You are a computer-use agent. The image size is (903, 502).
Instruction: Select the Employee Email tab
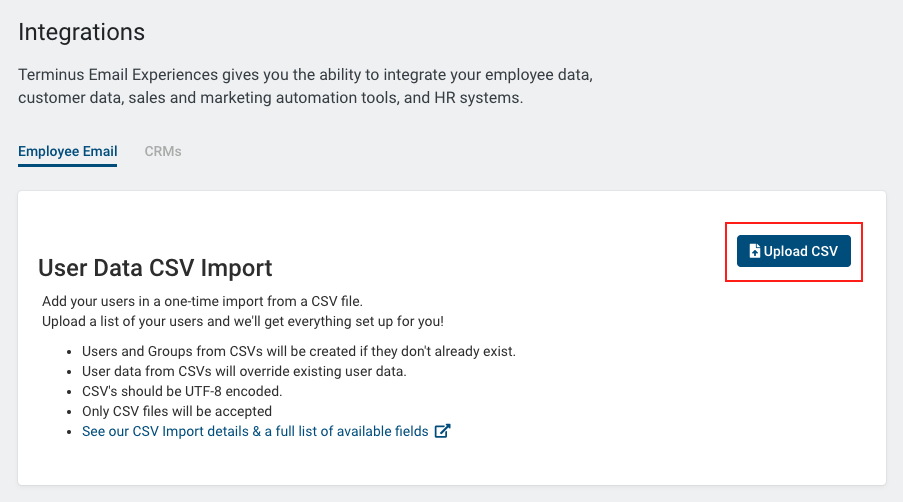tap(67, 151)
